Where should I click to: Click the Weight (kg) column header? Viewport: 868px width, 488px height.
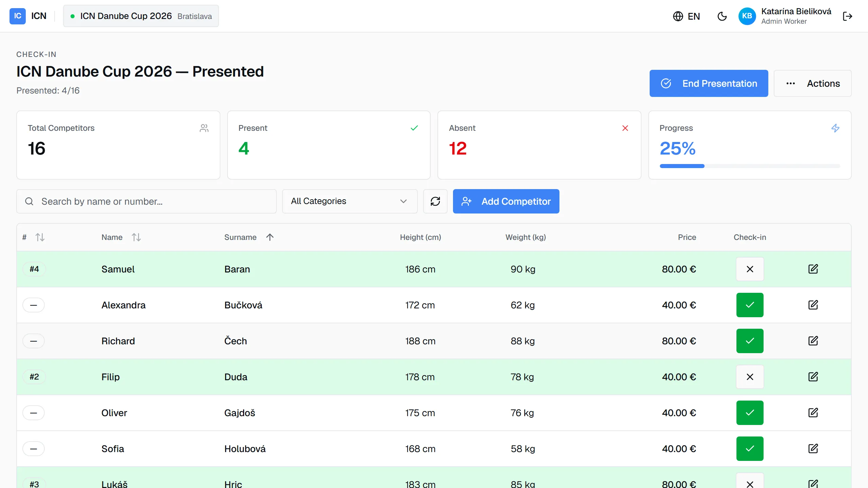pyautogui.click(x=526, y=237)
